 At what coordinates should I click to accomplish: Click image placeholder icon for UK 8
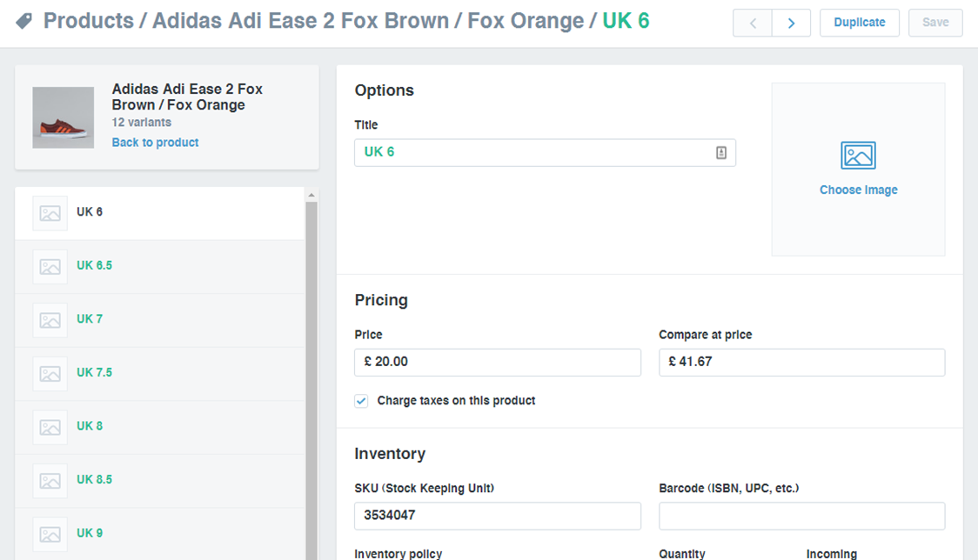click(50, 428)
